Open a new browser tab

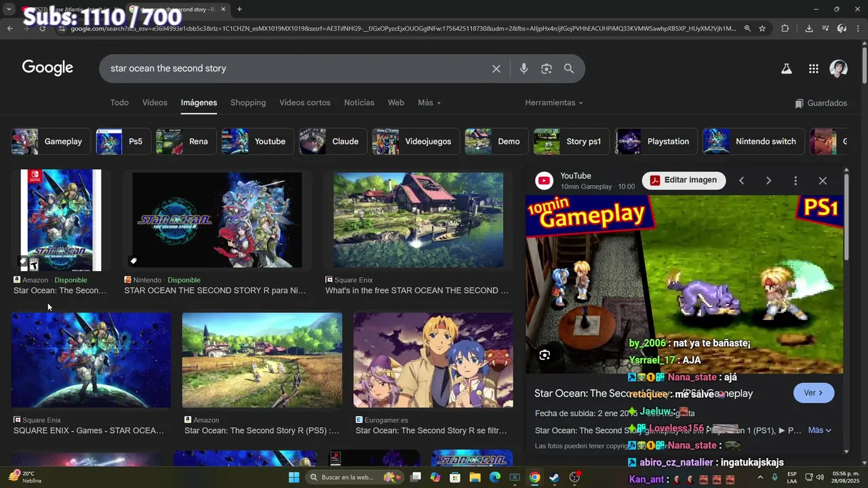click(x=239, y=9)
